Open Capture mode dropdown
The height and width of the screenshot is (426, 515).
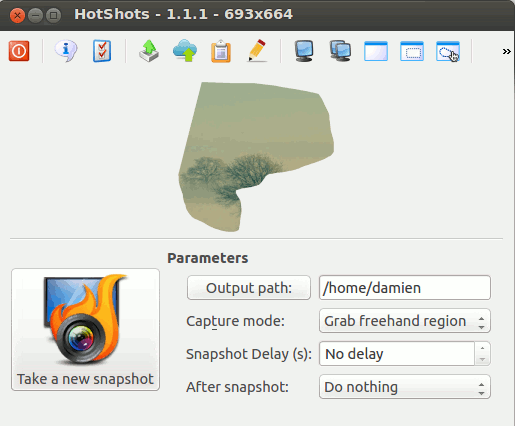point(405,321)
